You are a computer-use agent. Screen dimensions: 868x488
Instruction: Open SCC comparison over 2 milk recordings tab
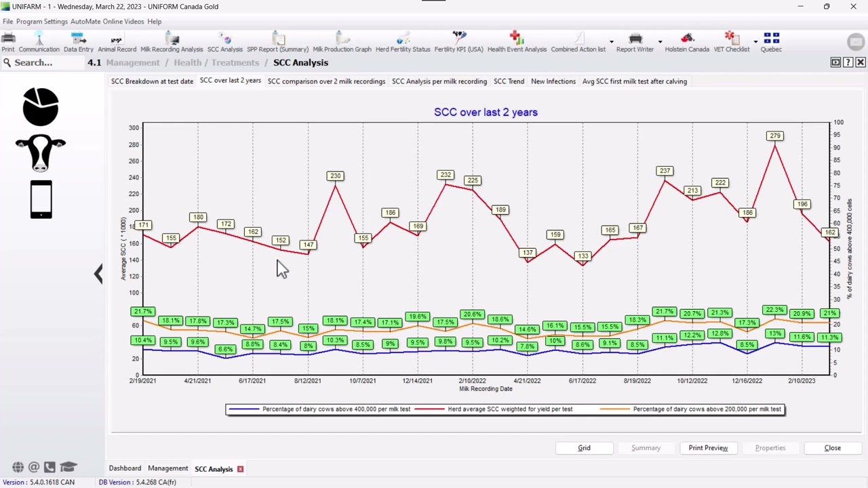coord(326,81)
